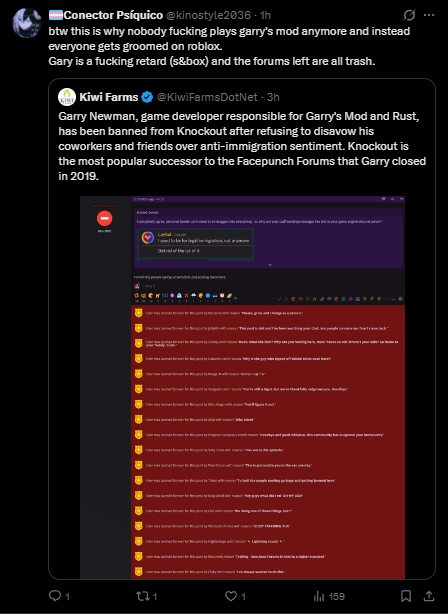Open the quoted tweet text about Garry Newman
This screenshot has height=614, width=448.
[242, 146]
